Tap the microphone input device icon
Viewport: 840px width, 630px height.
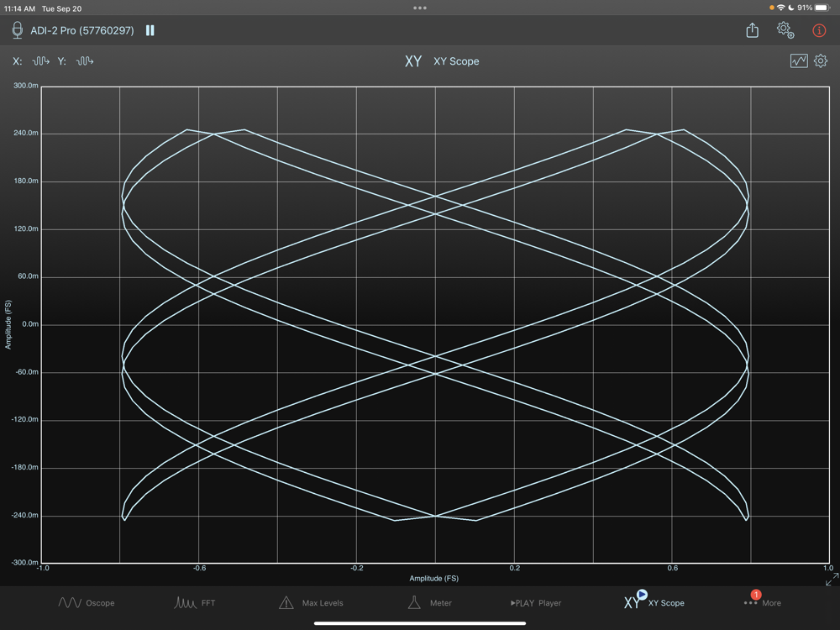[x=17, y=30]
